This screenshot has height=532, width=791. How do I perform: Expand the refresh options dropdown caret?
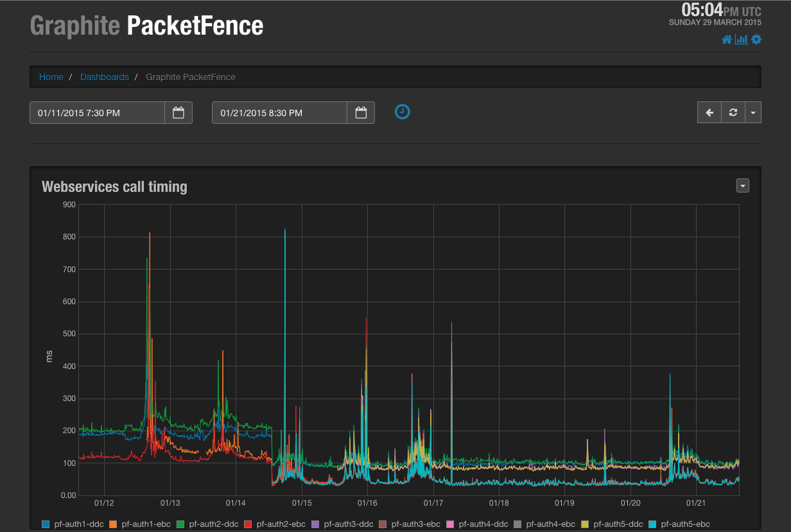pos(753,112)
